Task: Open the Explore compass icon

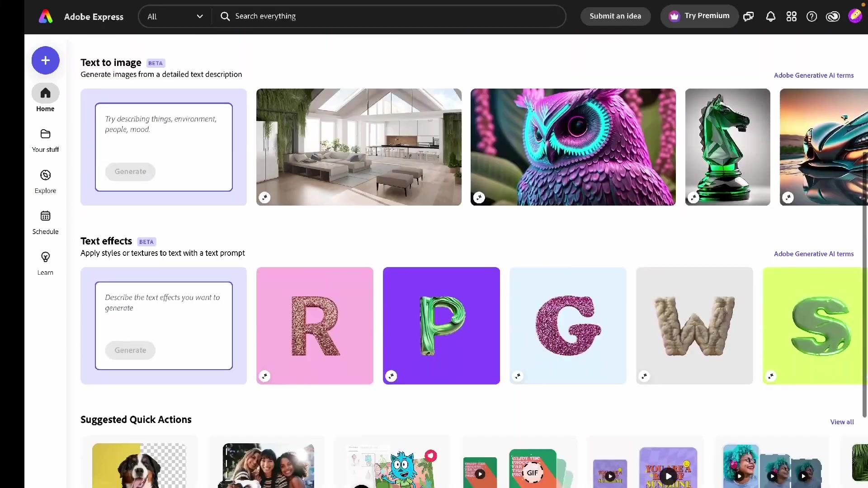Action: coord(45,175)
